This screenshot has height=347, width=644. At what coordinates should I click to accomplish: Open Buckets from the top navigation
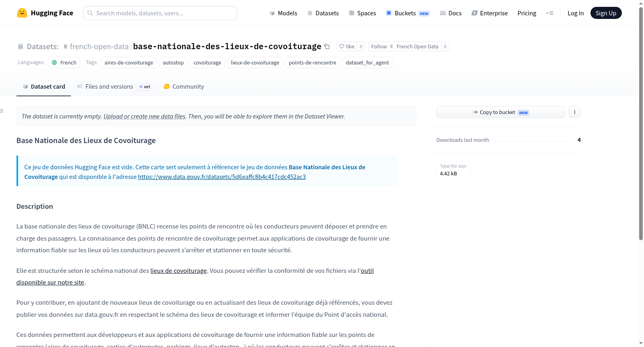[x=407, y=13]
